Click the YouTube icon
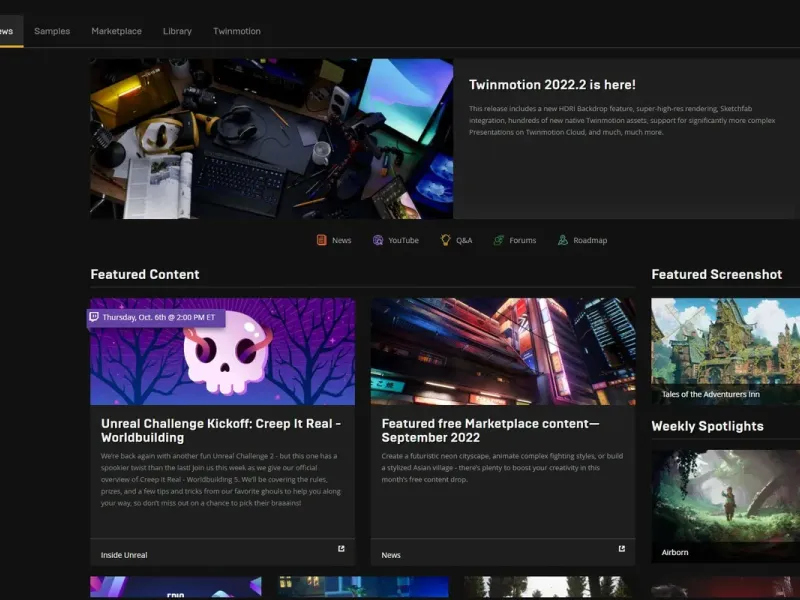800x600 pixels. [x=378, y=240]
